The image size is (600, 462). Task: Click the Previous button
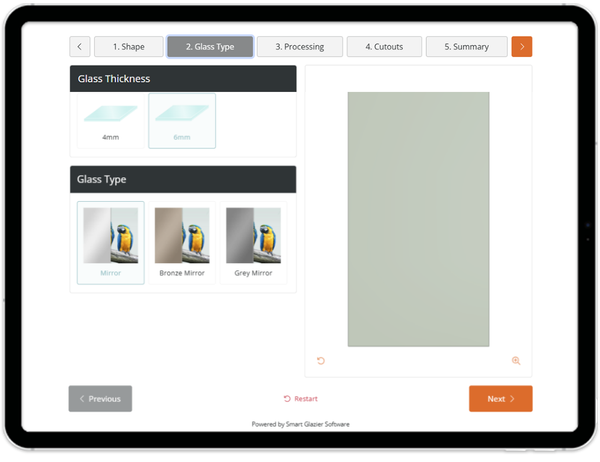(x=100, y=398)
